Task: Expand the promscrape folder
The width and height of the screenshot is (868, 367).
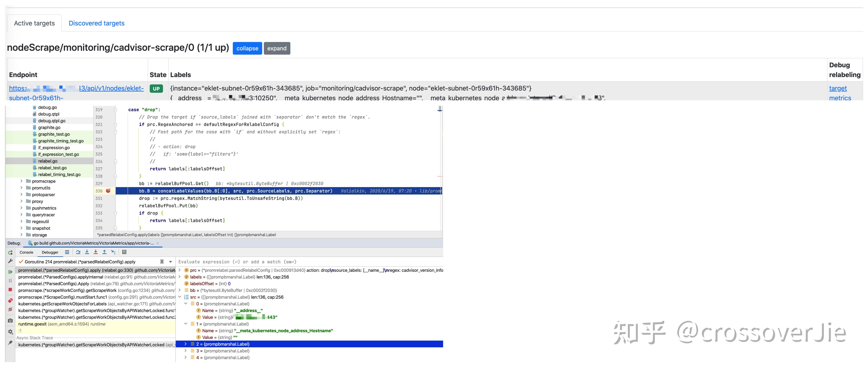Action: coord(22,181)
